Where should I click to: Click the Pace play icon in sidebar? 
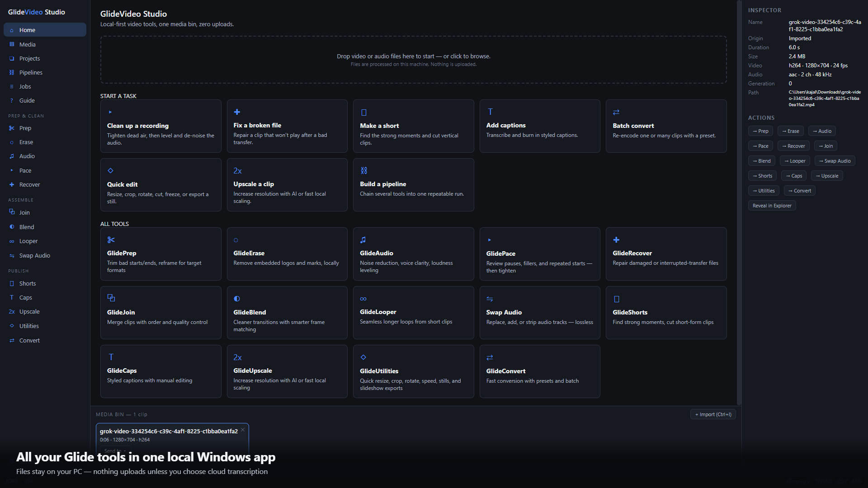[12, 170]
